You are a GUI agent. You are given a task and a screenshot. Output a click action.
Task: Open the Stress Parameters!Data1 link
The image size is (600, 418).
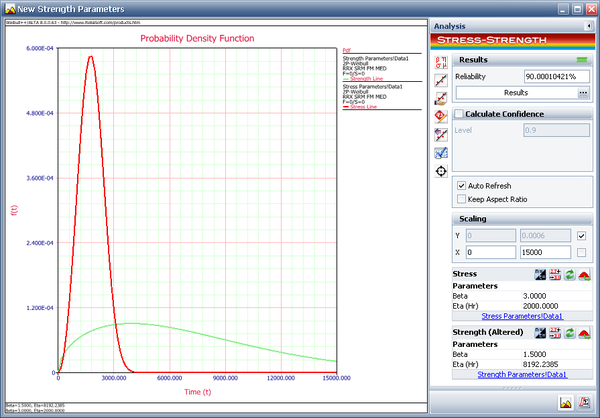pos(523,315)
